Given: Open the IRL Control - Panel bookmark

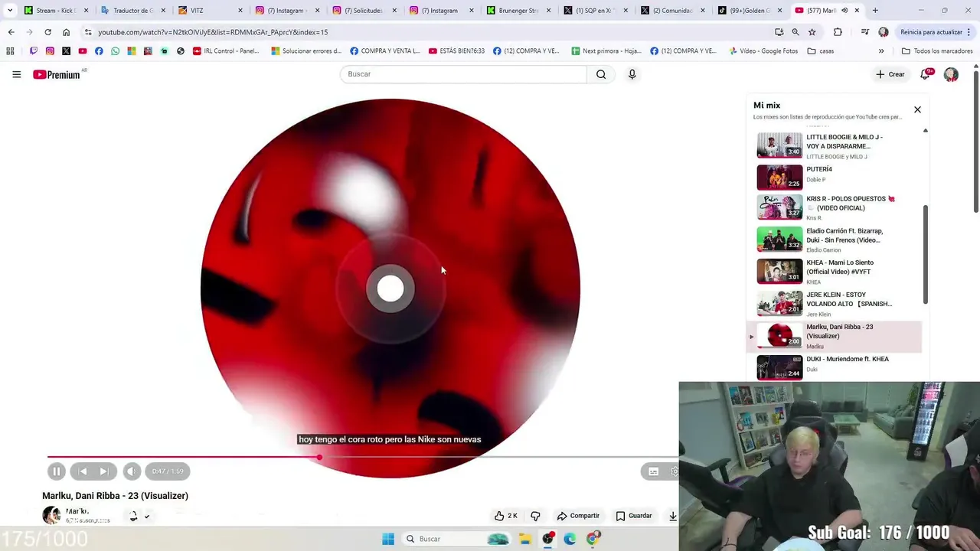Looking at the screenshot, I should pyautogui.click(x=226, y=51).
